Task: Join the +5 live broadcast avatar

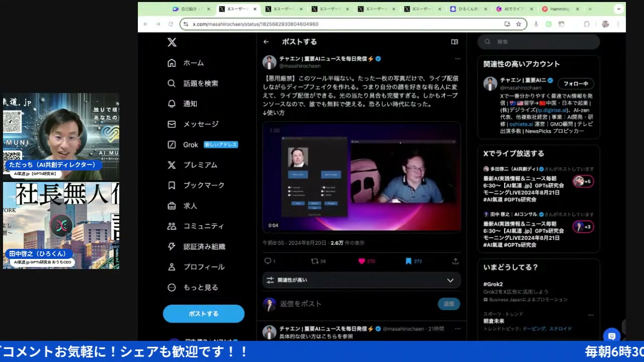Action: [583, 182]
